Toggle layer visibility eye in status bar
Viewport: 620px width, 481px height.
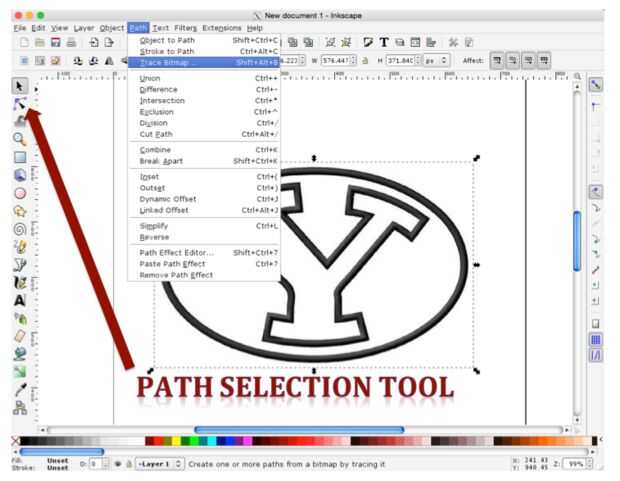[x=118, y=464]
